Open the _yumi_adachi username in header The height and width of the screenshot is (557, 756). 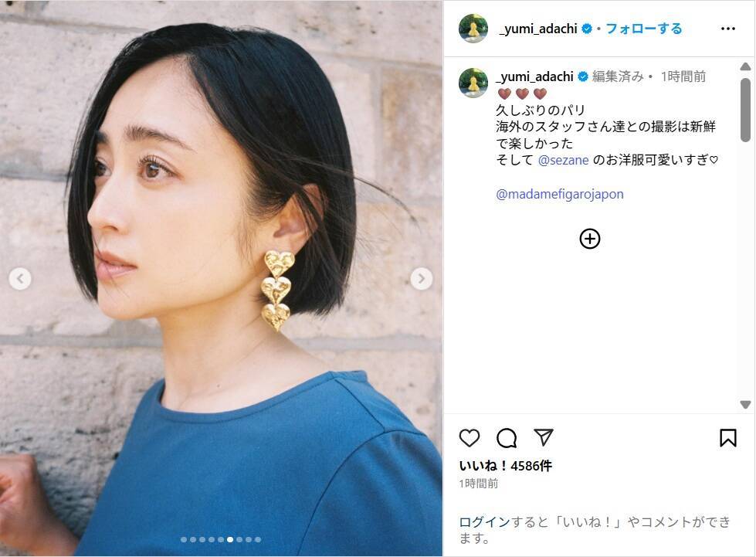click(538, 29)
